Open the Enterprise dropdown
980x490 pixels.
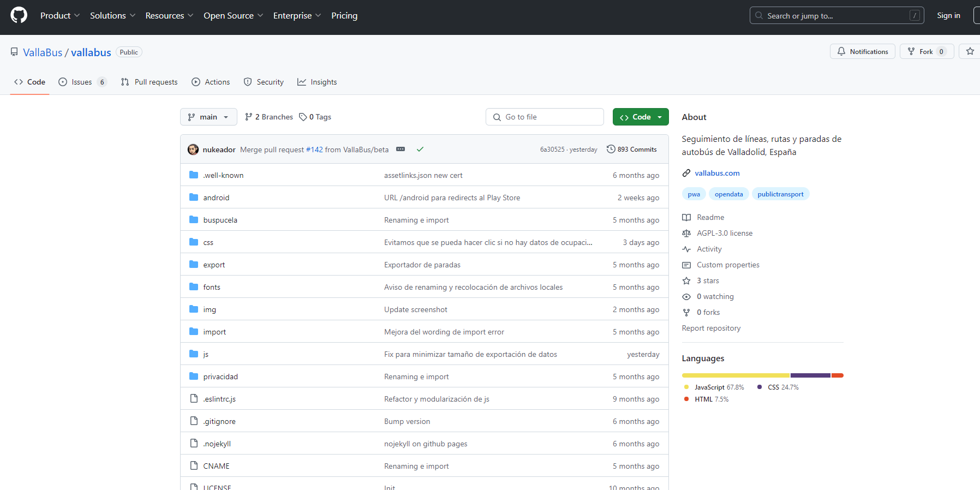click(297, 15)
